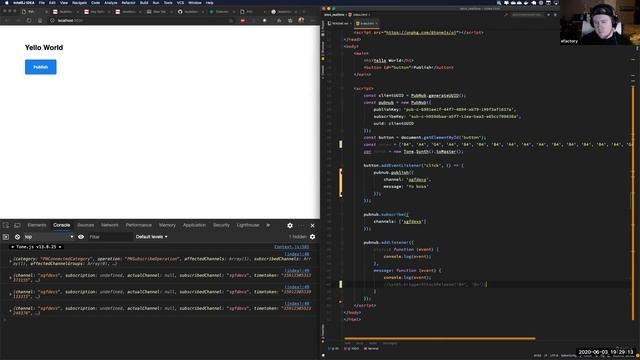Expand the PNConnectedCategory log object
The height and width of the screenshot is (360, 640).
coord(11,261)
